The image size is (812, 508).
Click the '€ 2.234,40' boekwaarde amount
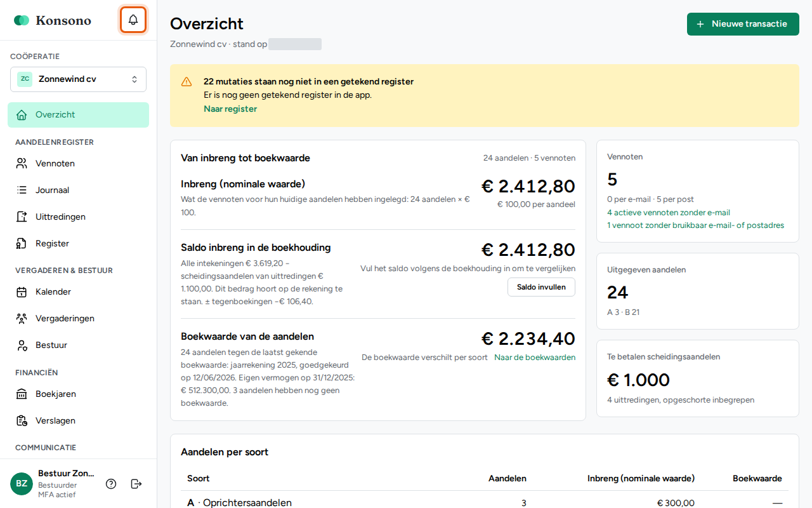pos(528,338)
